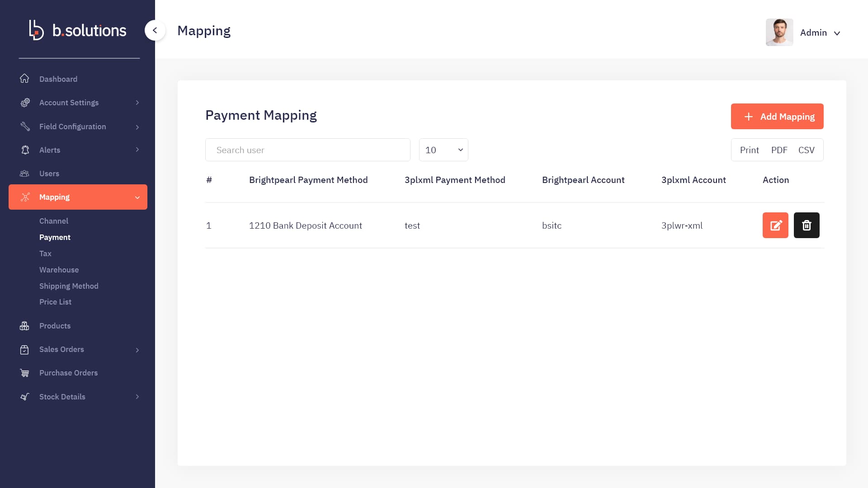The width and height of the screenshot is (868, 488).
Task: Select Warehouse under Mapping
Action: pos(59,270)
